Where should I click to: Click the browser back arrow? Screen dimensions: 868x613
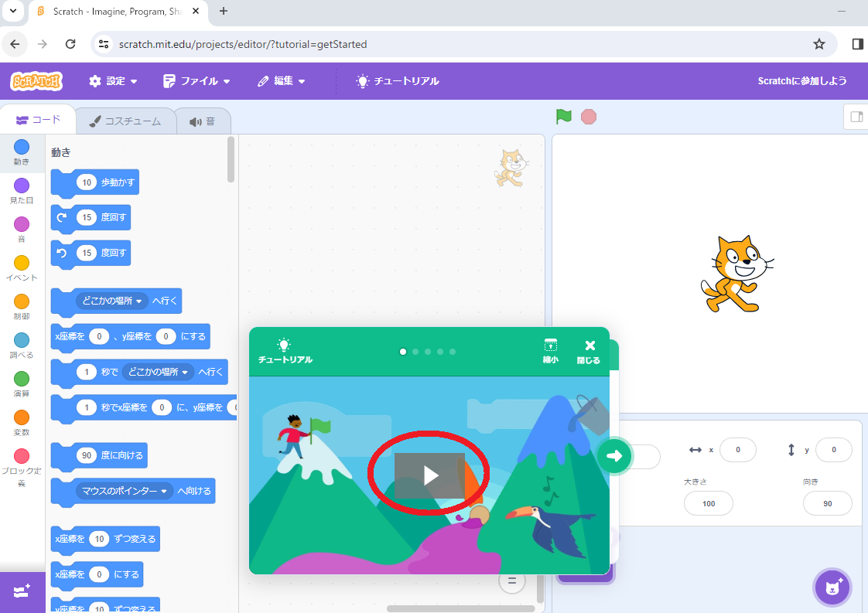pyautogui.click(x=15, y=44)
